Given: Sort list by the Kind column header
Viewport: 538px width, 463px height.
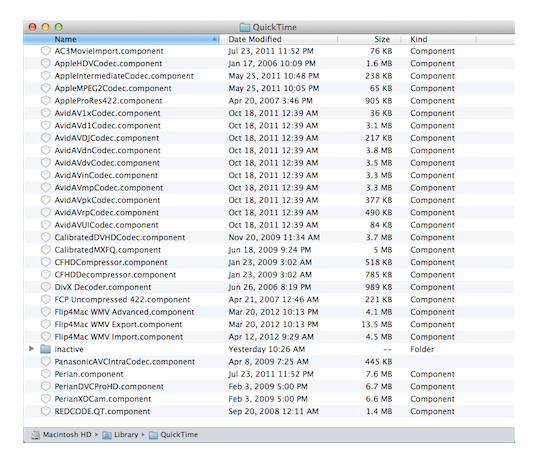Looking at the screenshot, I should pyautogui.click(x=439, y=39).
